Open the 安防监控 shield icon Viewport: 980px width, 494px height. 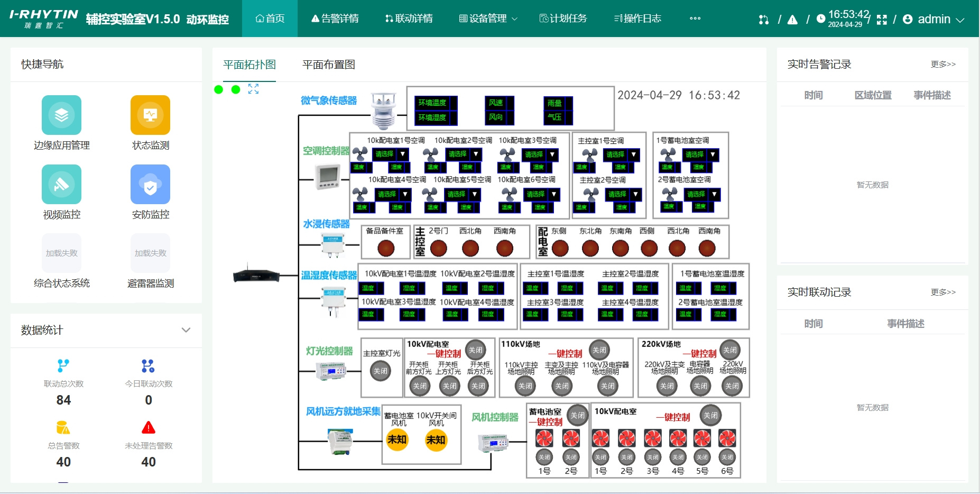(x=150, y=184)
